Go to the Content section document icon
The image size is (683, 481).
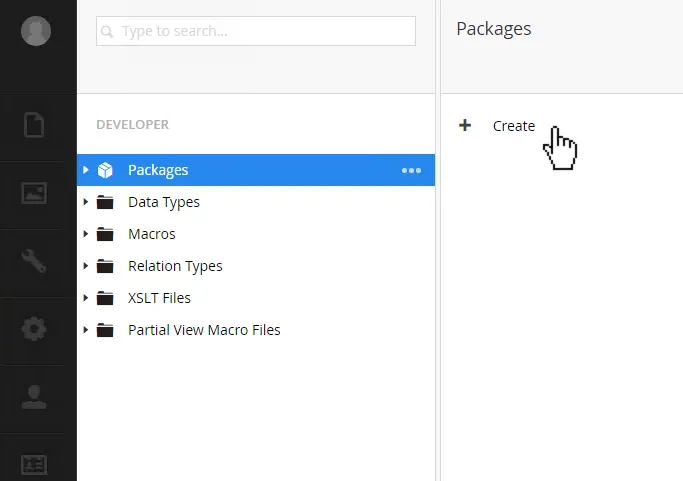pyautogui.click(x=35, y=125)
